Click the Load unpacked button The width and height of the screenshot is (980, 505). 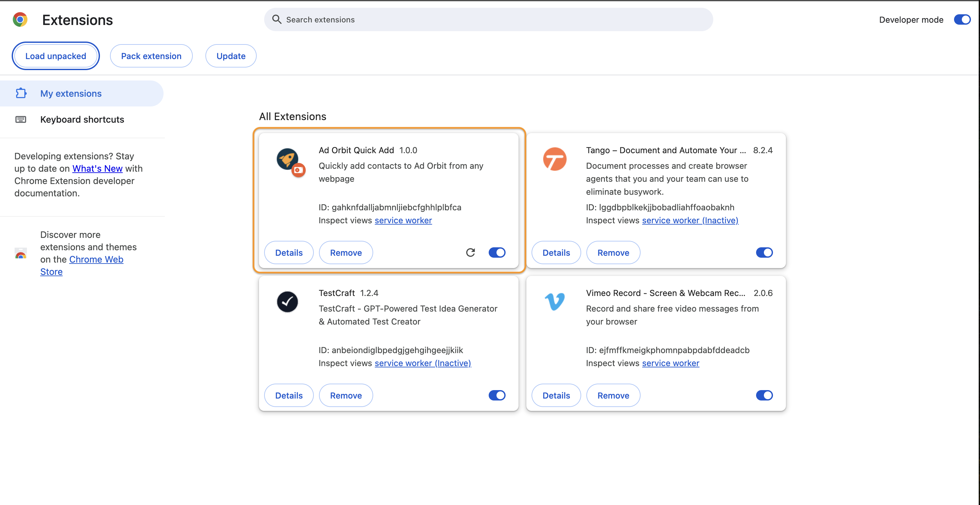pyautogui.click(x=55, y=55)
